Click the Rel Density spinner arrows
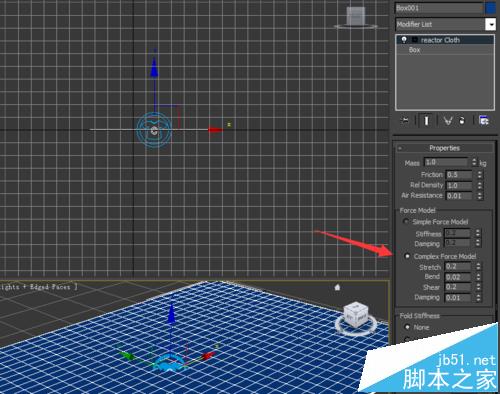This screenshot has height=394, width=500. click(480, 185)
